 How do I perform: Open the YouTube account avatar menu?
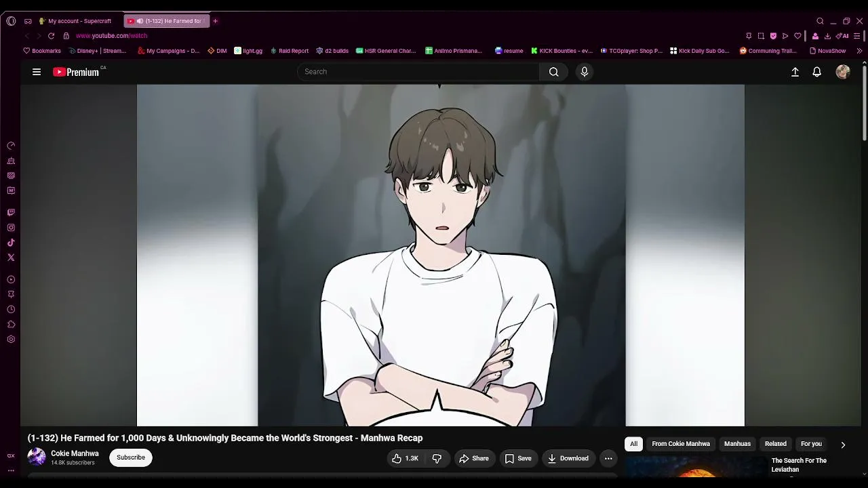click(843, 72)
